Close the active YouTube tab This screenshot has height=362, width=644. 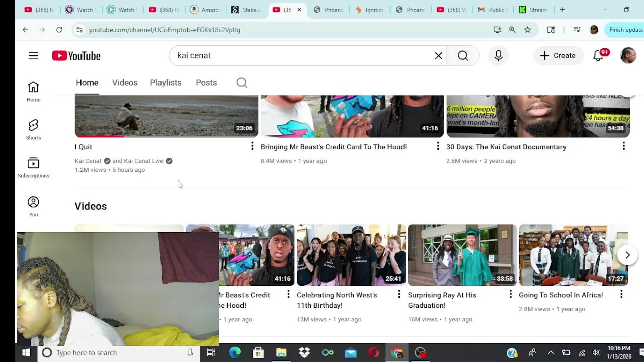coord(299,10)
